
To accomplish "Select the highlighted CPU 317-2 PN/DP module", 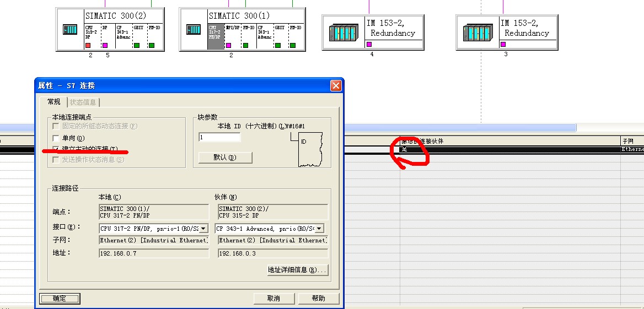I will tap(216, 36).
